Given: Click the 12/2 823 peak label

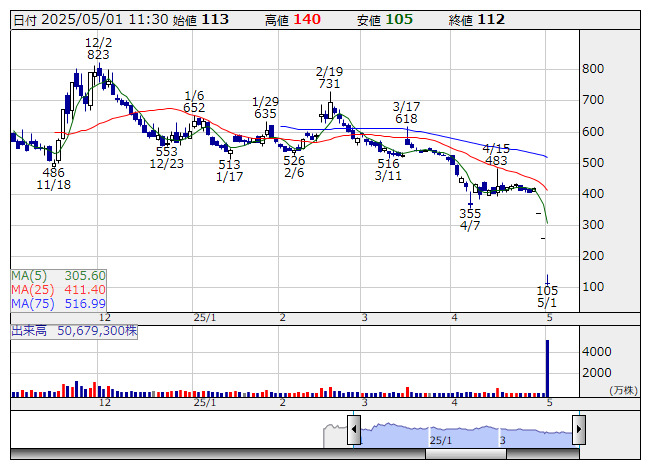Looking at the screenshot, I should 98,49.
